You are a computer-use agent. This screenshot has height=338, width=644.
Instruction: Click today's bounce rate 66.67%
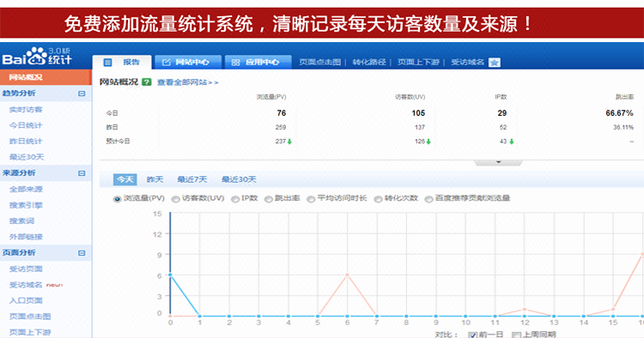(619, 112)
